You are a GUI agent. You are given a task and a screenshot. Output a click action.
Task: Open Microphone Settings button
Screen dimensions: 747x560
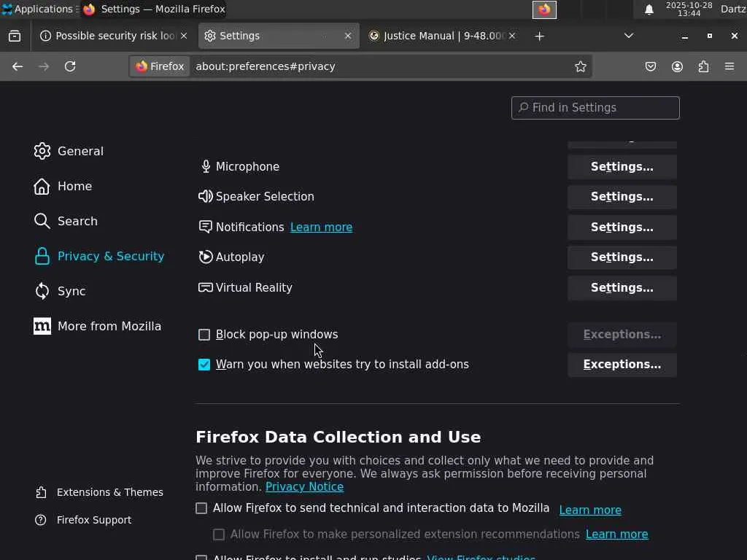(622, 167)
